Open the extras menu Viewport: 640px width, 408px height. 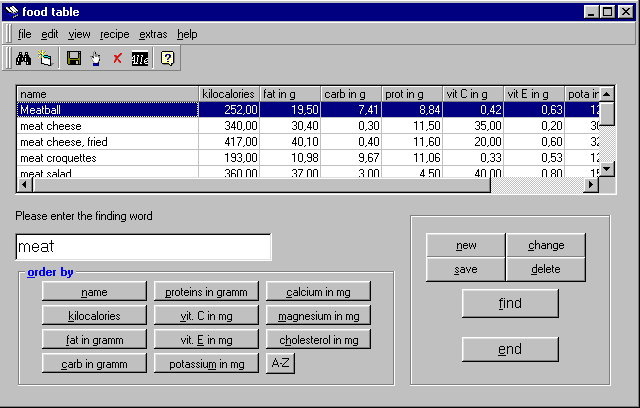(x=153, y=34)
